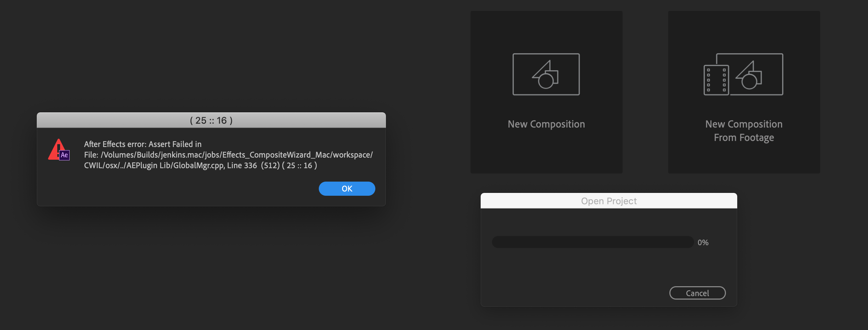Click the New Composition icon
Image resolution: width=868 pixels, height=330 pixels.
pyautogui.click(x=546, y=74)
